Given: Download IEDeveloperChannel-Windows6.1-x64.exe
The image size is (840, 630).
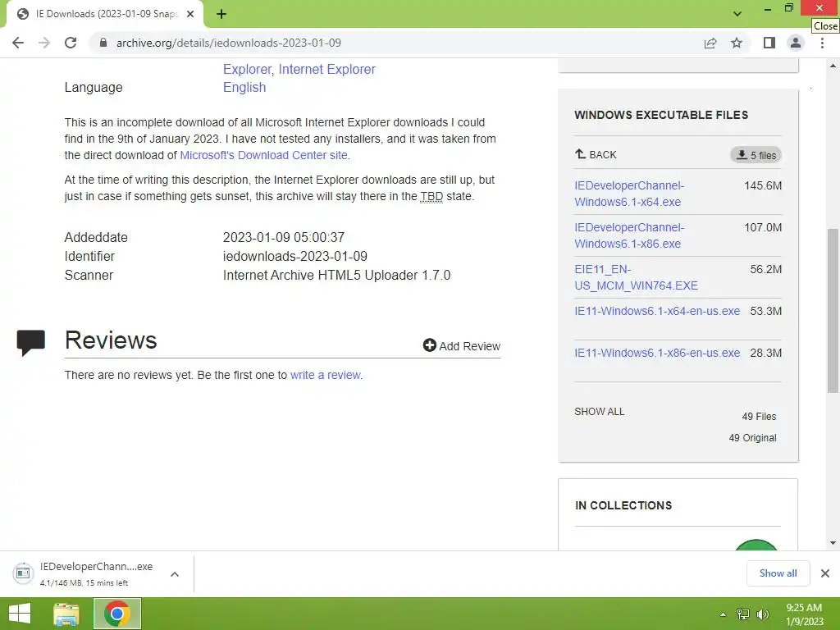Looking at the screenshot, I should click(629, 194).
